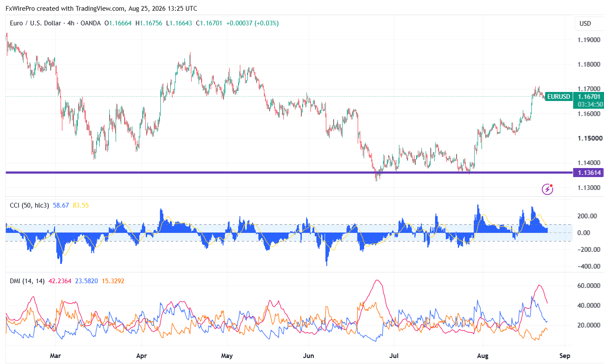Click the Jun label on the time axis
This screenshot has width=604, height=364.
tap(308, 356)
